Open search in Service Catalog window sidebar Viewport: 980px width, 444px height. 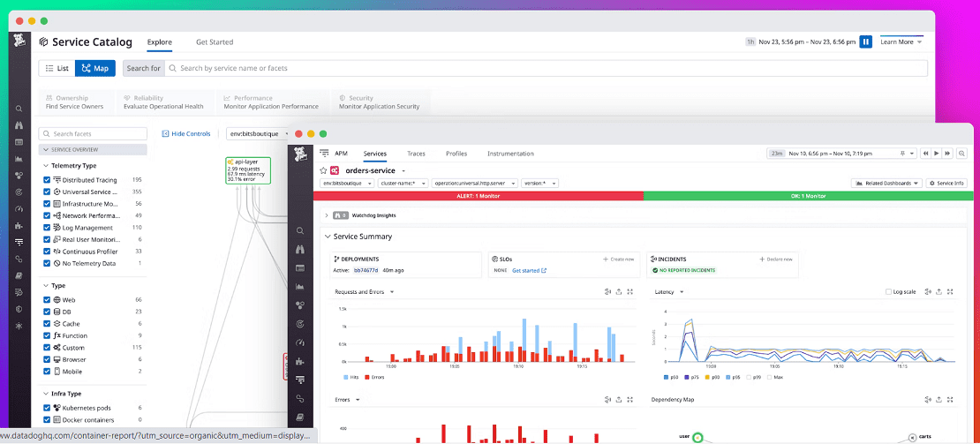point(19,109)
